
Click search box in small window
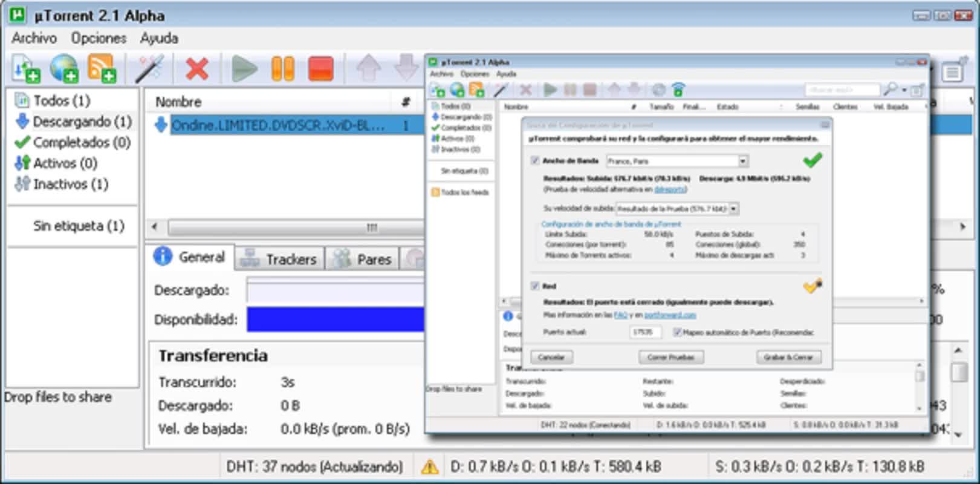(842, 90)
